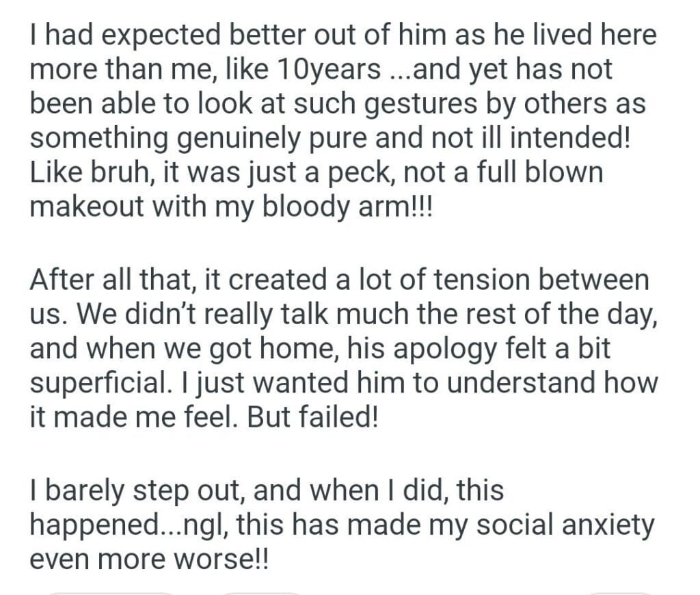Click the second paragraph starting "After all that"
The width and height of the screenshot is (700, 595).
pyautogui.click(x=342, y=347)
